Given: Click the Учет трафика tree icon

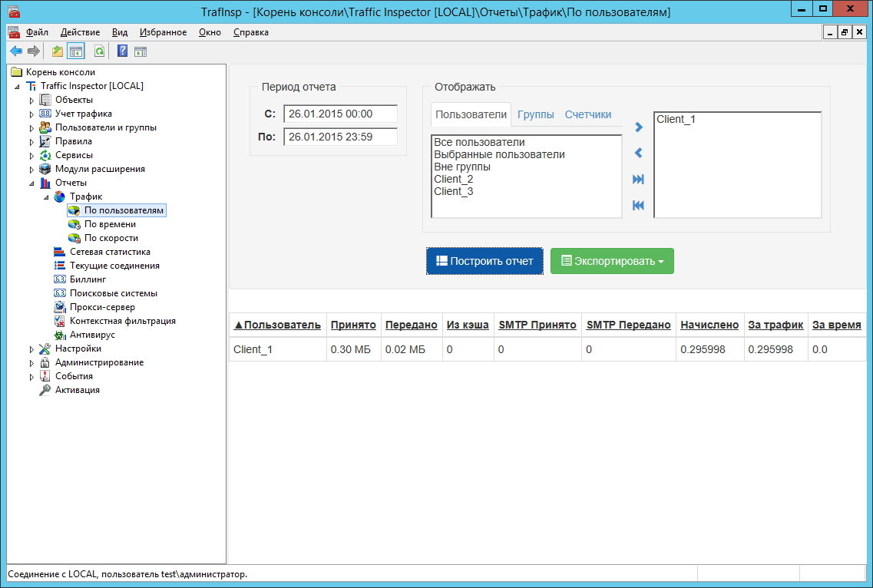Looking at the screenshot, I should tap(45, 114).
